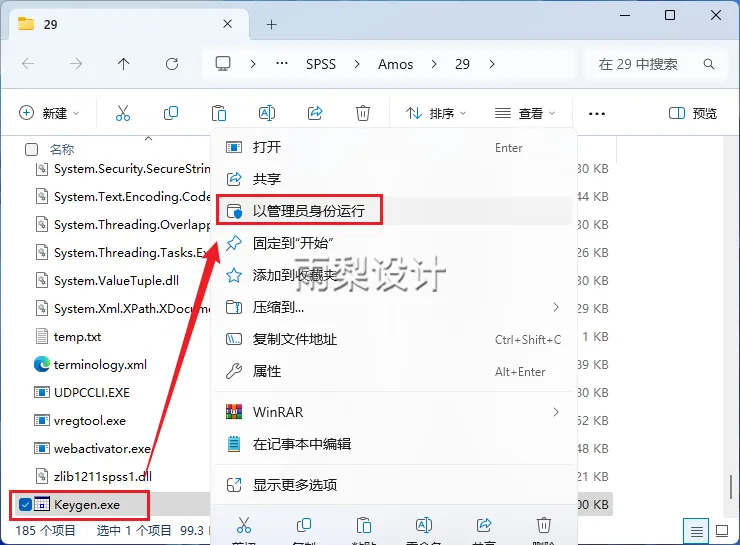The width and height of the screenshot is (740, 545).
Task: Open the toolbar's three-dot more options
Action: pos(597,114)
